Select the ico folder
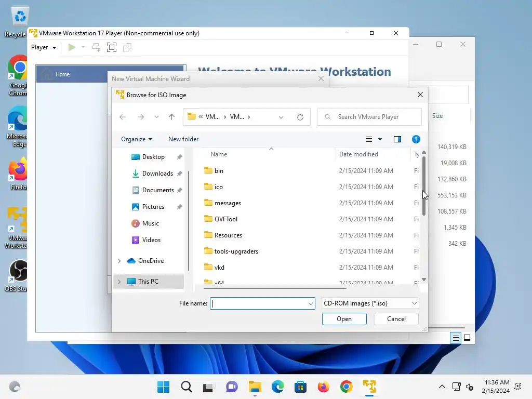The image size is (532, 399). pyautogui.click(x=219, y=187)
